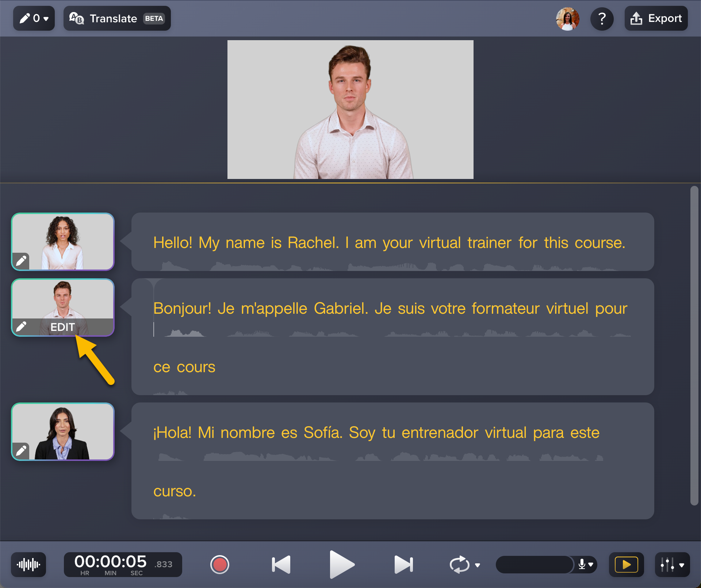Click the waveform view icon
Image resolution: width=701 pixels, height=588 pixels.
(28, 565)
